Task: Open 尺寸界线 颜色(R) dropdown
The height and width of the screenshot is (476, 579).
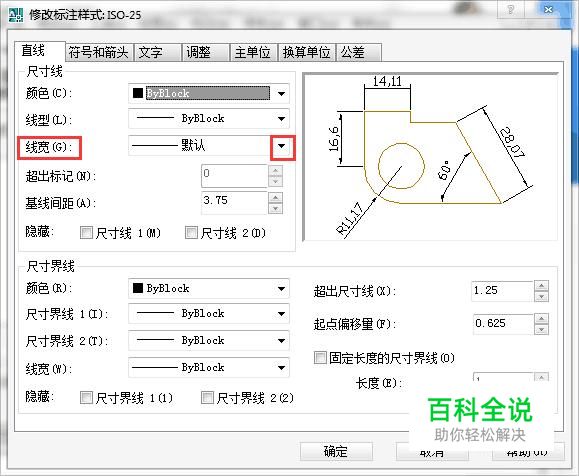Action: [x=209, y=288]
